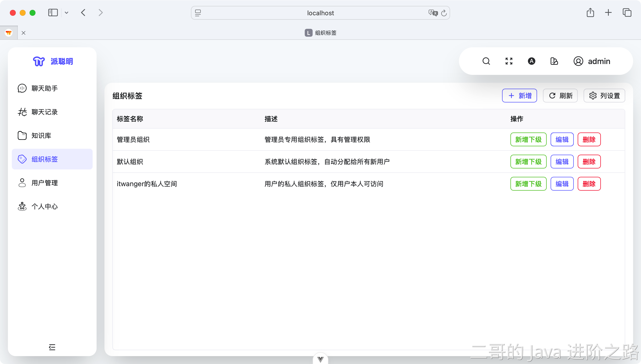Reload the page from address bar
This screenshot has width=641, height=364.
click(x=444, y=13)
